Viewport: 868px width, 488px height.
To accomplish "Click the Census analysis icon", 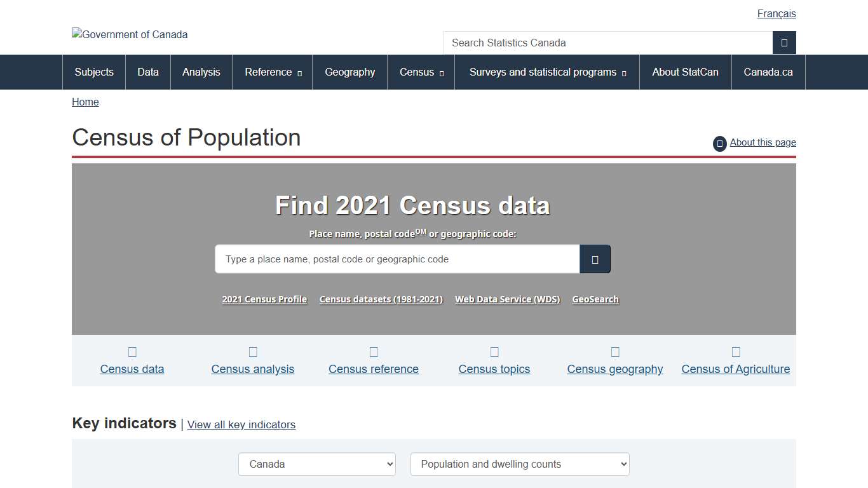I will [252, 351].
